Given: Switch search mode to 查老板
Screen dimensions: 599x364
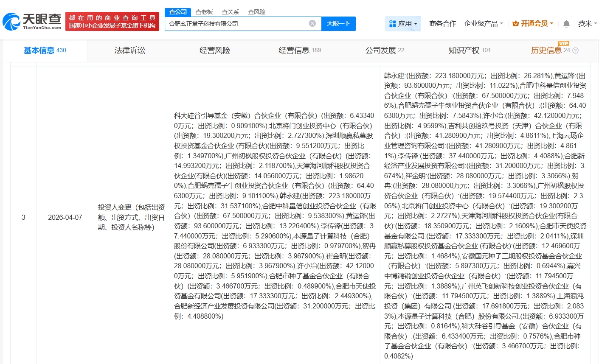Looking at the screenshot, I should coord(204,12).
